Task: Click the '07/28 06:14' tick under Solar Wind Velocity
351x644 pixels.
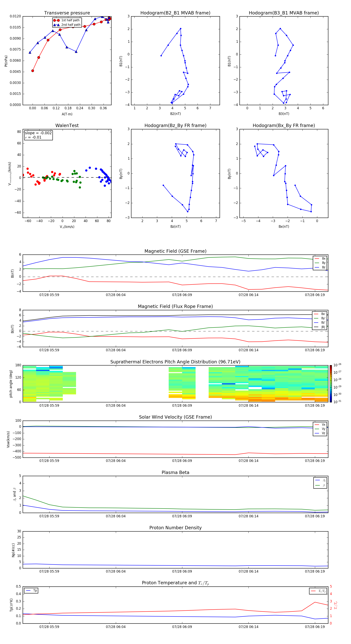Action: 248,461
